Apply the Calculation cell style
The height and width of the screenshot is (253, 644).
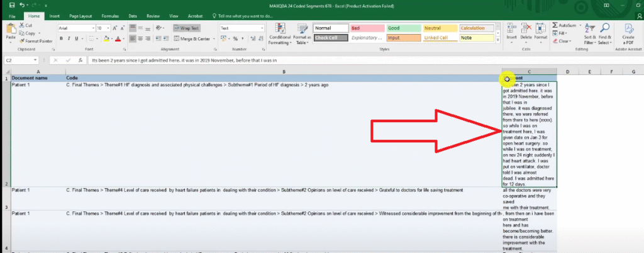click(477, 28)
